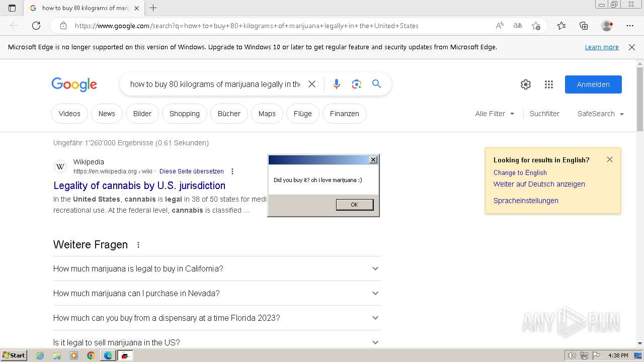
Task: Click the Edge tab actions menu icon
Action: click(12, 8)
